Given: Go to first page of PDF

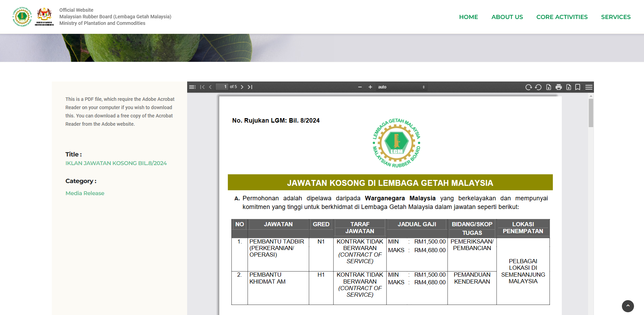Looking at the screenshot, I should [x=202, y=87].
